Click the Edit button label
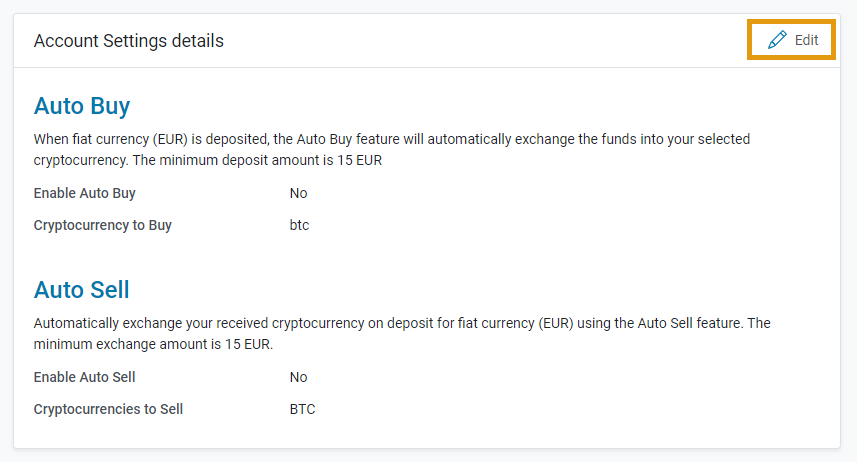The image size is (857, 462). 806,40
